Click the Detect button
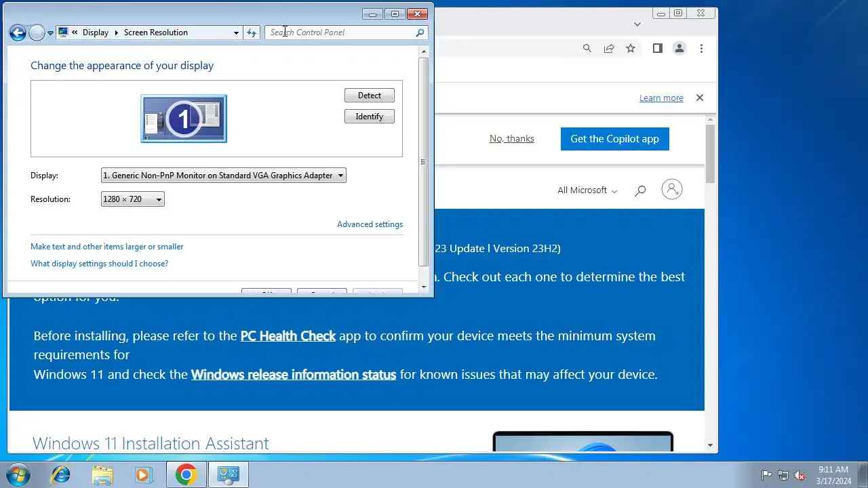 [x=370, y=96]
